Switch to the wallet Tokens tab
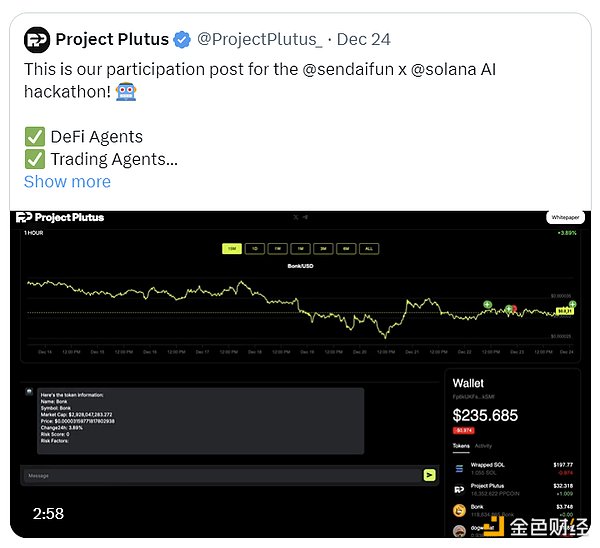Image resolution: width=600 pixels, height=548 pixels. (461, 446)
